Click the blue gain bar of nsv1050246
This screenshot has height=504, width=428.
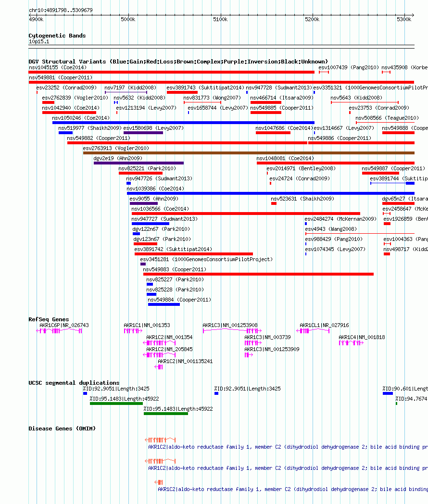[183, 123]
